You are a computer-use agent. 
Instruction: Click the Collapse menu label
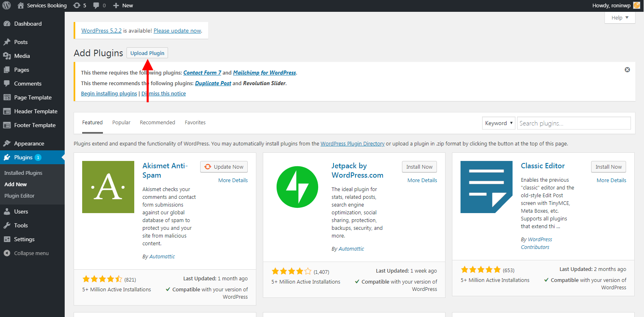(31, 253)
